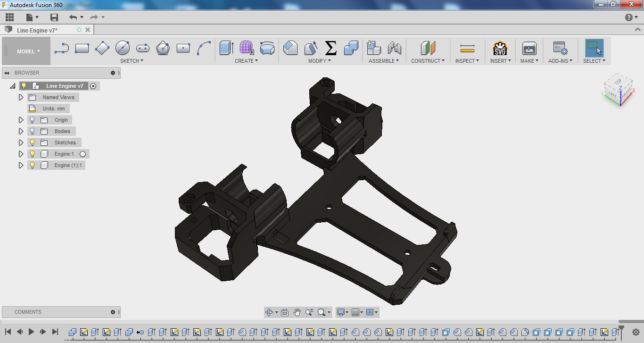
Task: Activate the Line Engine v7 root radio button
Action: pyautogui.click(x=93, y=86)
